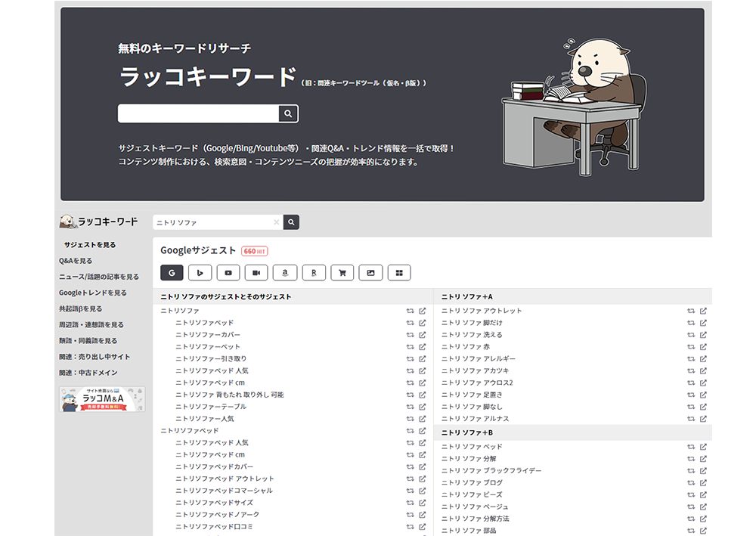
Task: Click the ニトリ ソファ keyword search field
Action: click(x=218, y=222)
